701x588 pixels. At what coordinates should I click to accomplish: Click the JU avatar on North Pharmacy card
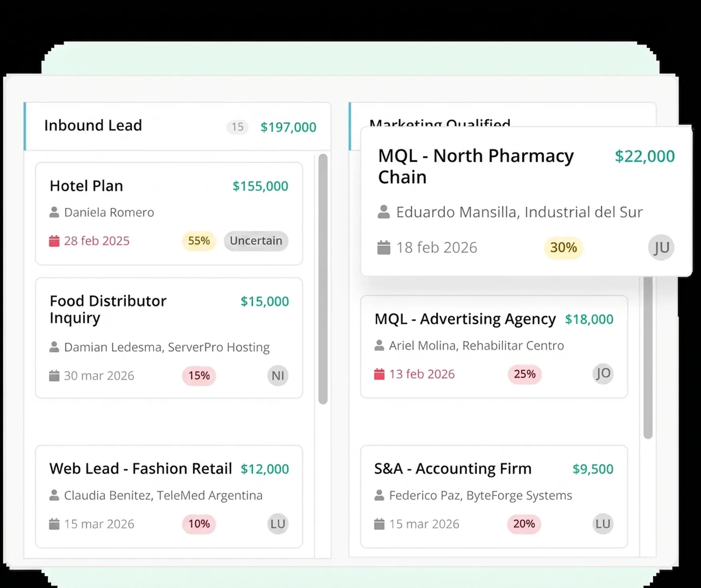pyautogui.click(x=661, y=248)
